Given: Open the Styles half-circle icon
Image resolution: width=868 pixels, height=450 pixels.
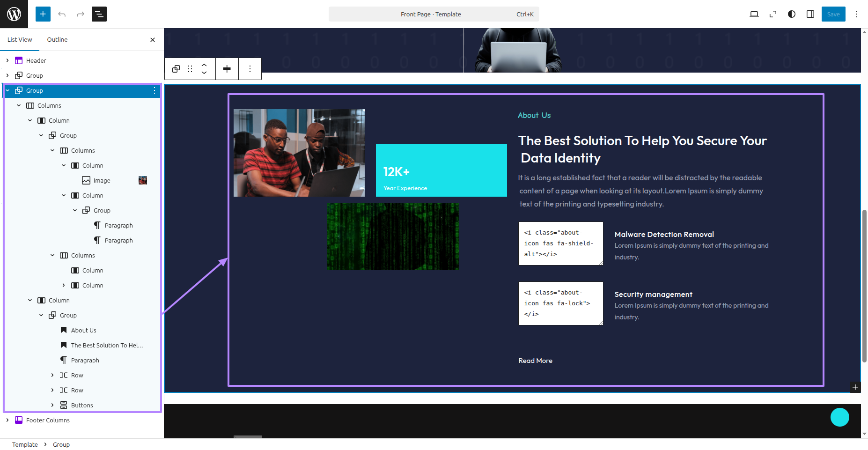Looking at the screenshot, I should pos(791,14).
